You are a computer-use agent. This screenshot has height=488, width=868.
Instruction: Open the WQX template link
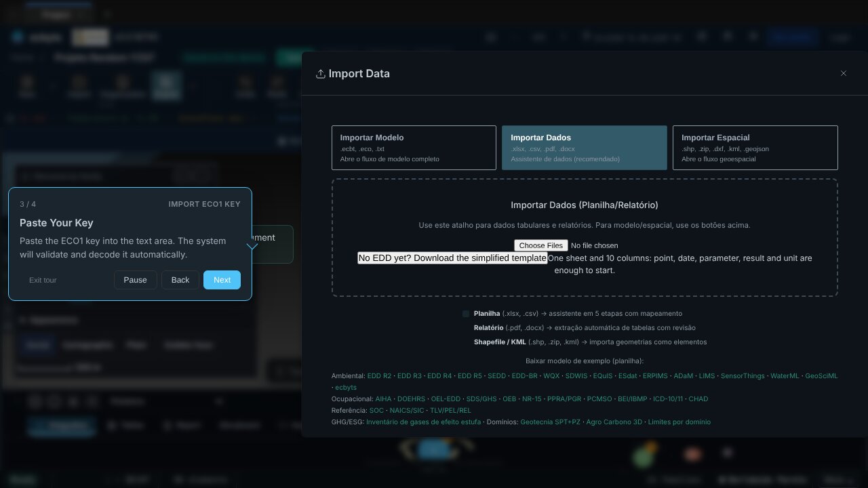pyautogui.click(x=551, y=375)
